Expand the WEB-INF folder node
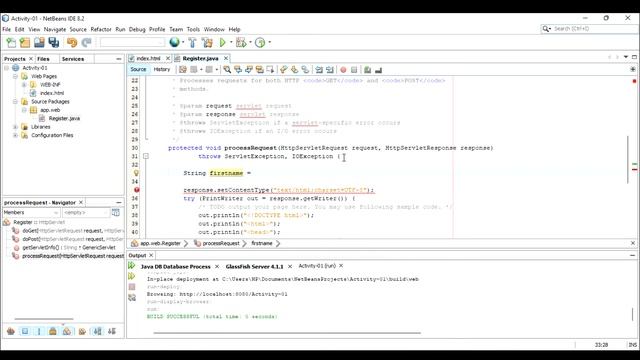 [24, 85]
